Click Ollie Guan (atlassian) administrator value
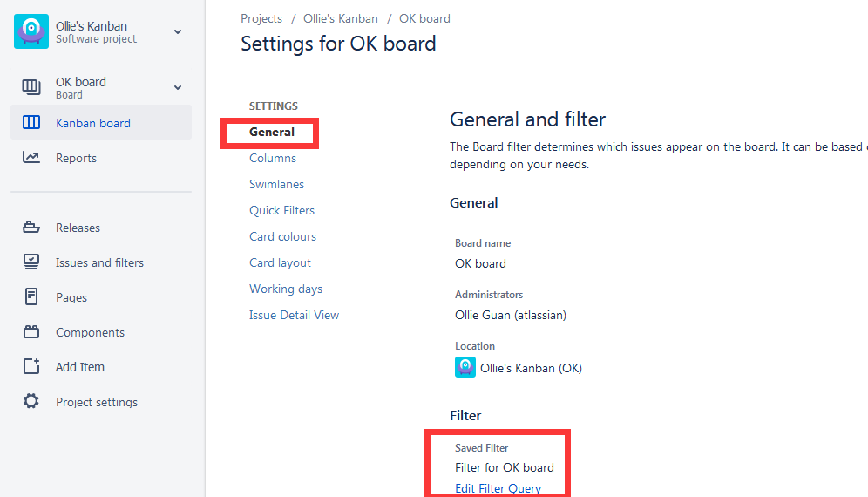This screenshot has width=868, height=497. pyautogui.click(x=511, y=315)
